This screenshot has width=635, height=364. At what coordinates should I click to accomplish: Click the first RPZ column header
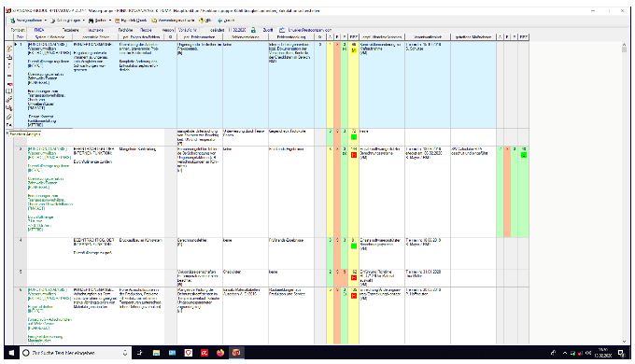[354, 36]
